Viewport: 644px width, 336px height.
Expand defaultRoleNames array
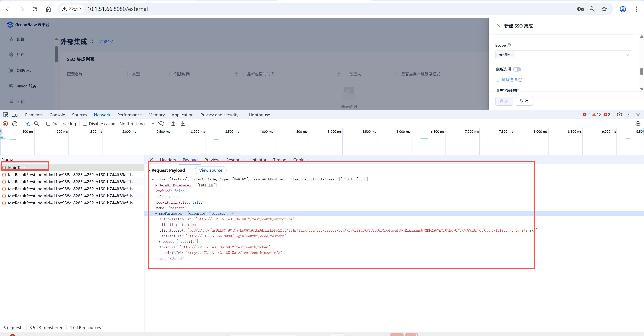pyautogui.click(x=156, y=185)
